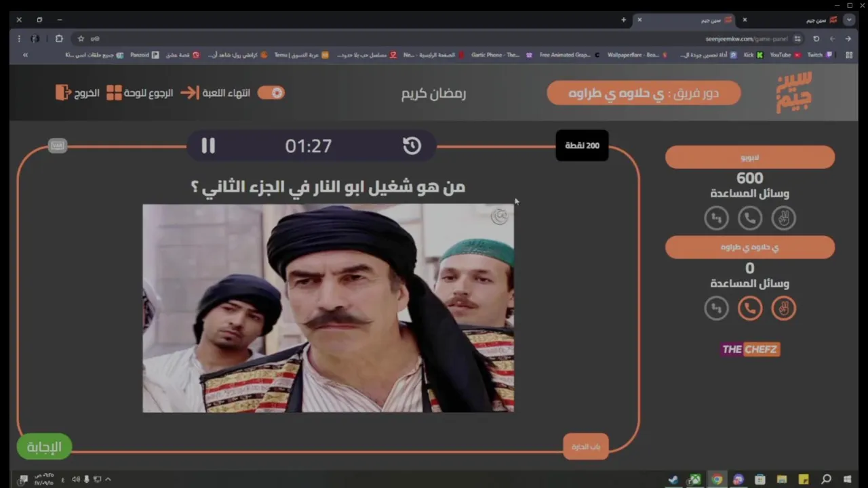Pause the question countdown timer

click(208, 146)
